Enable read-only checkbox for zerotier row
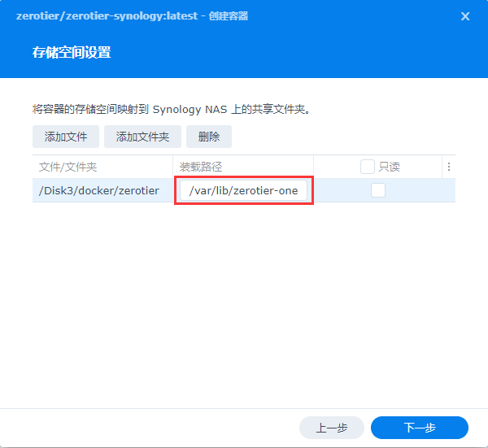488x448 pixels. pyautogui.click(x=378, y=190)
